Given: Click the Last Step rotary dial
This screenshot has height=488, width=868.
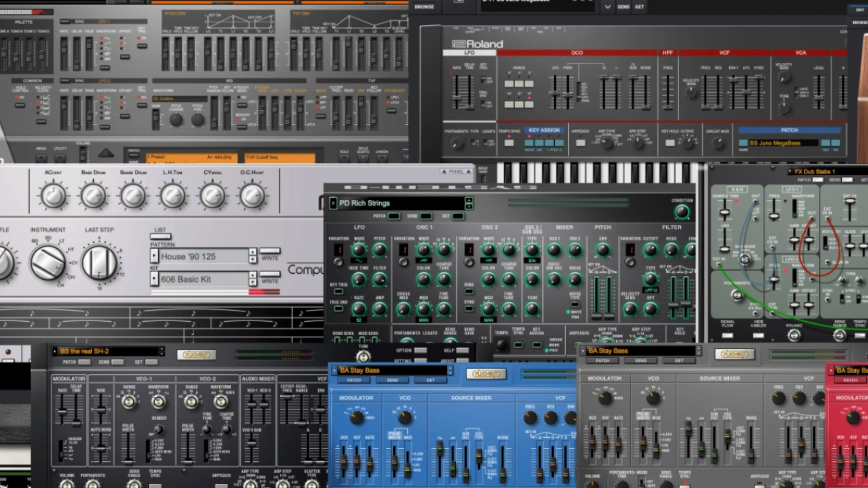Looking at the screenshot, I should click(x=99, y=263).
